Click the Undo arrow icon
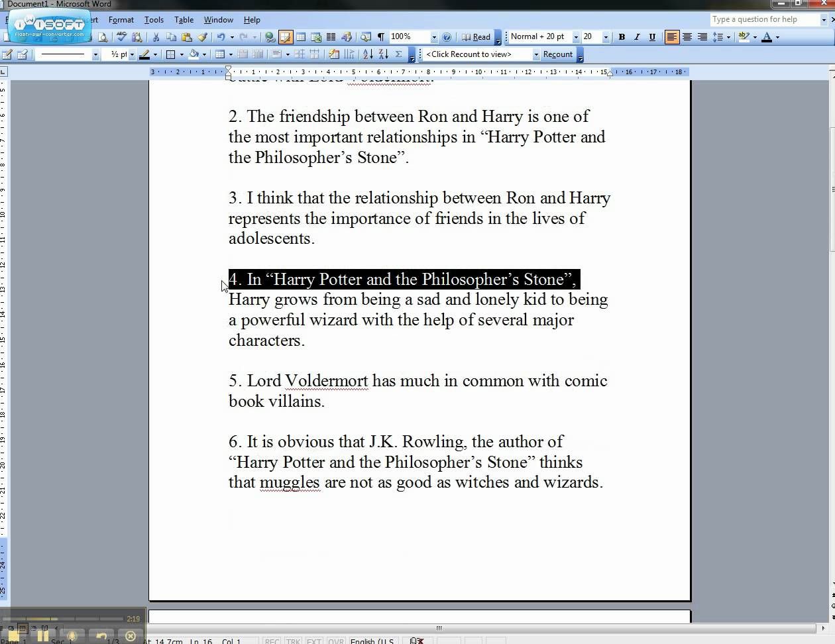This screenshot has height=644, width=835. [221, 37]
